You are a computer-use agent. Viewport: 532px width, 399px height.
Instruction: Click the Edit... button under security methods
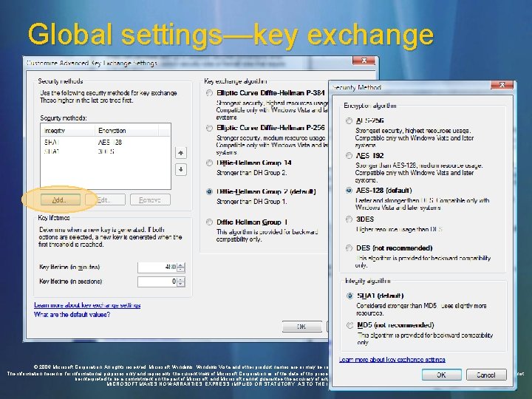(x=105, y=199)
